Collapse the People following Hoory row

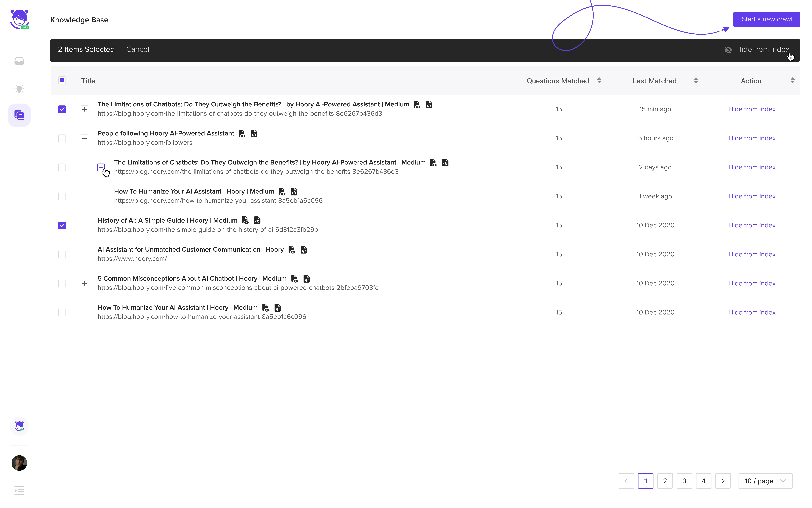pos(85,138)
